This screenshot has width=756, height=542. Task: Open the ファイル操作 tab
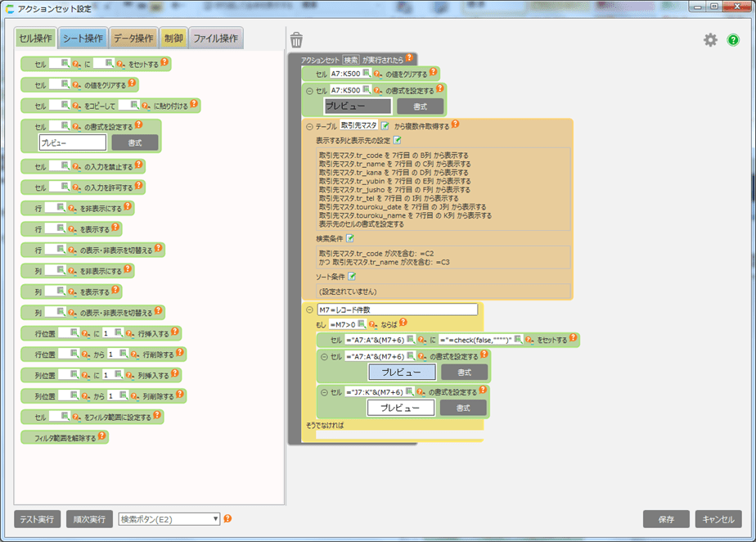215,38
